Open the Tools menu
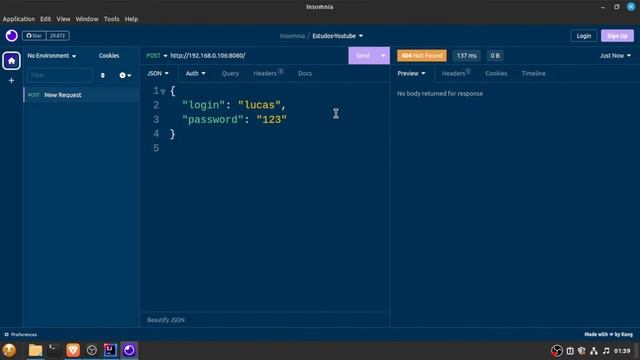The width and height of the screenshot is (640, 360). pos(111,19)
